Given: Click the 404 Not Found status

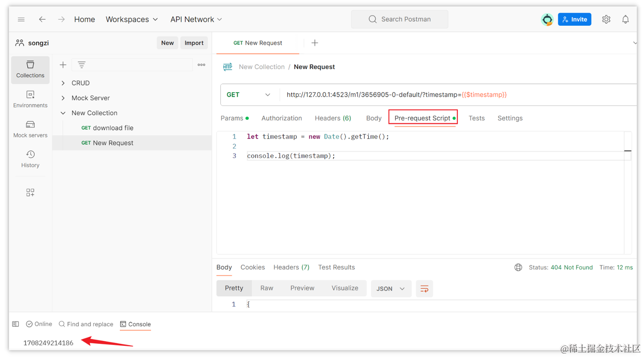Looking at the screenshot, I should [x=572, y=267].
